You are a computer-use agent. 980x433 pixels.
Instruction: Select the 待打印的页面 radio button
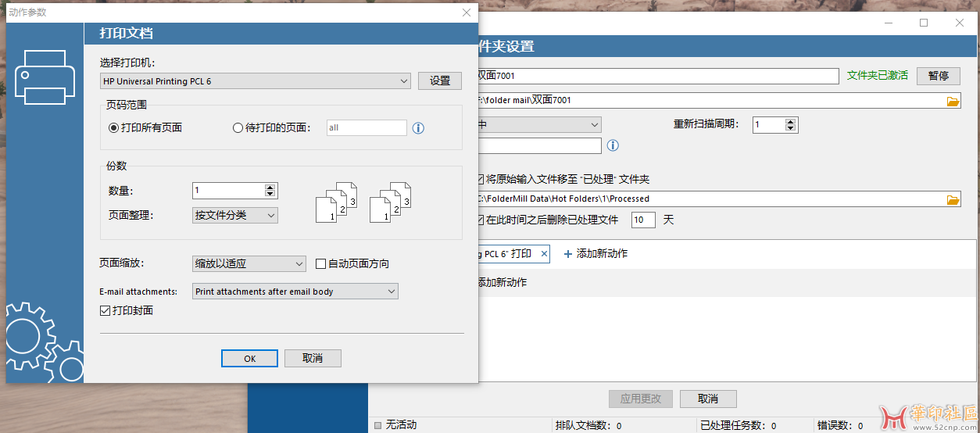click(238, 128)
